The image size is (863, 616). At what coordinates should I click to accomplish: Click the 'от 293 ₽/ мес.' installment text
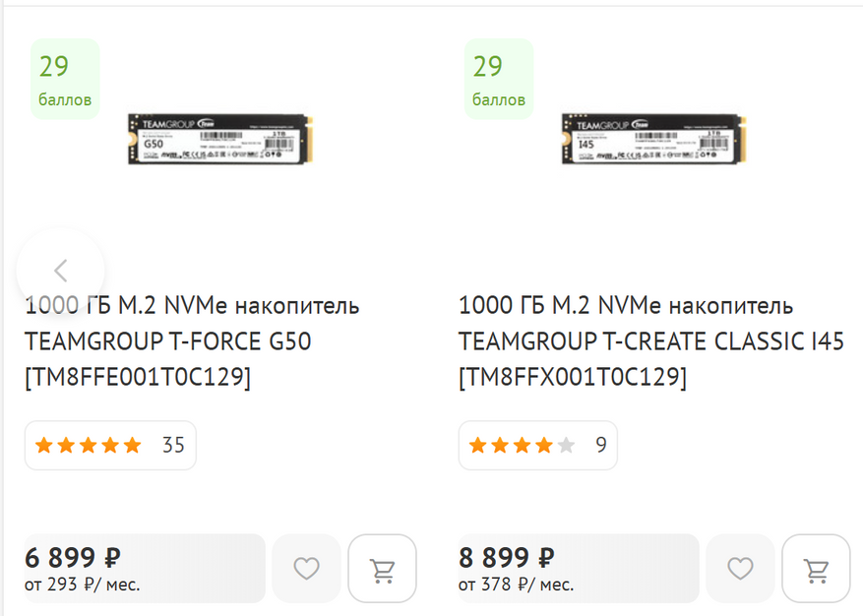[83, 585]
